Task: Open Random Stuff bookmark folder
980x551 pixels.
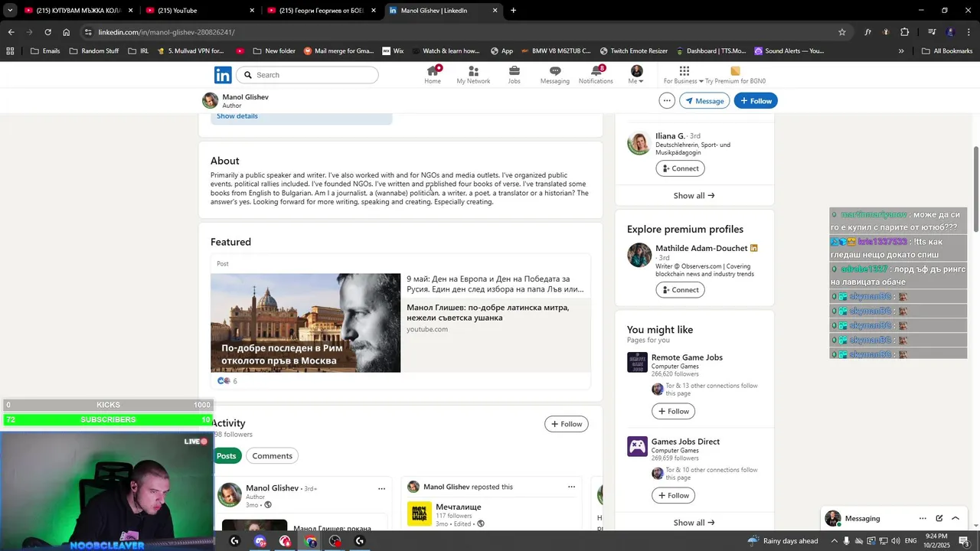Action: click(94, 51)
